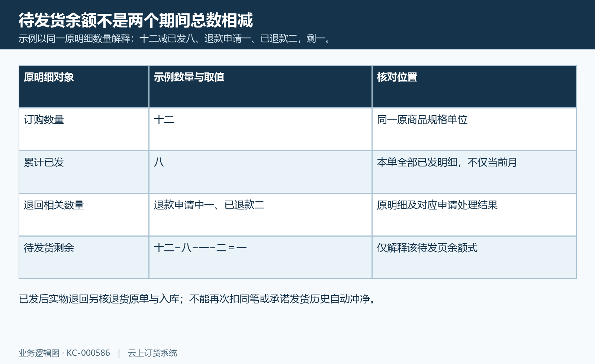Click the cell 退款申请中一、已退款二
The height and width of the screenshot is (364, 595).
click(x=260, y=215)
